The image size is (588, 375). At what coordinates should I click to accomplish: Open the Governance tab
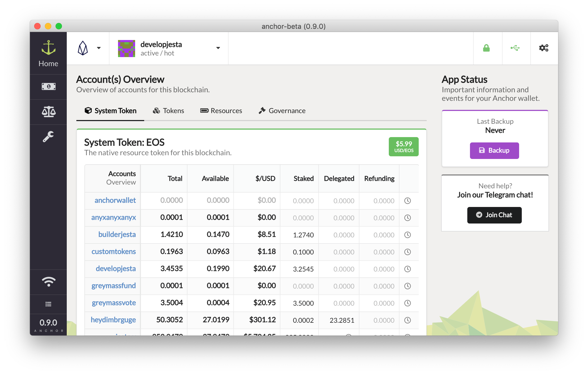[x=282, y=111]
